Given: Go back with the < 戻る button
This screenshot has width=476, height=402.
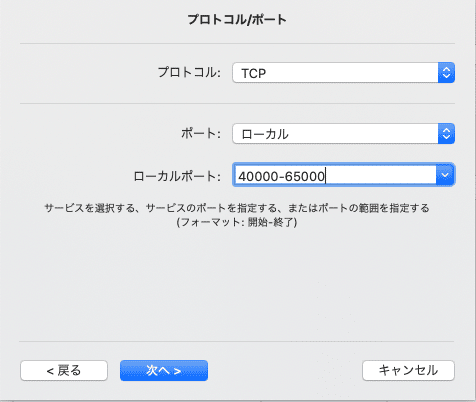Looking at the screenshot, I should point(64,370).
